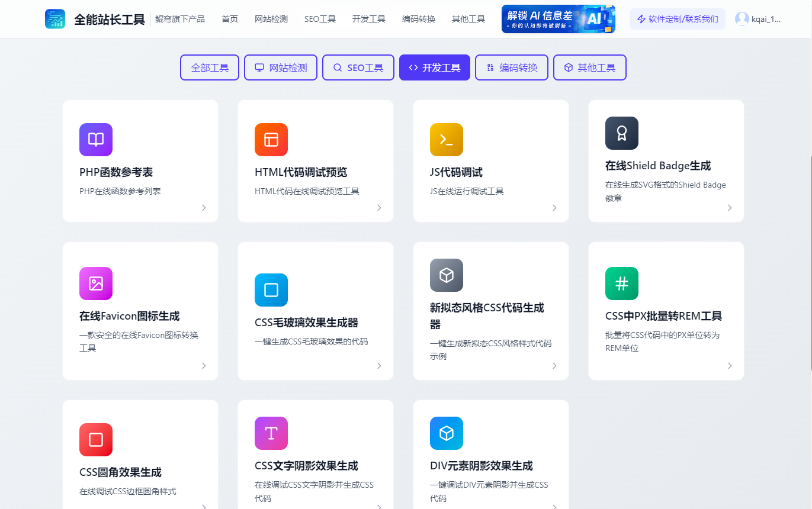Click the Shield Badge generator icon

(x=621, y=133)
